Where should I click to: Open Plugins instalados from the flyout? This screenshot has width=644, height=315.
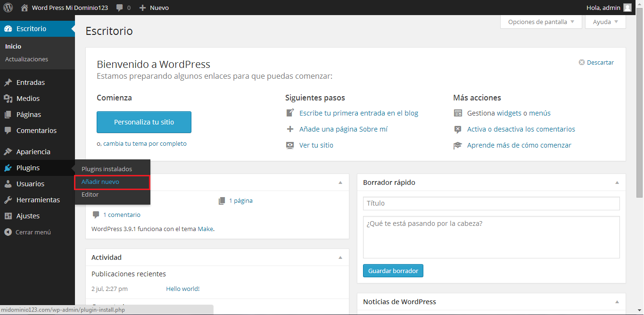point(107,169)
